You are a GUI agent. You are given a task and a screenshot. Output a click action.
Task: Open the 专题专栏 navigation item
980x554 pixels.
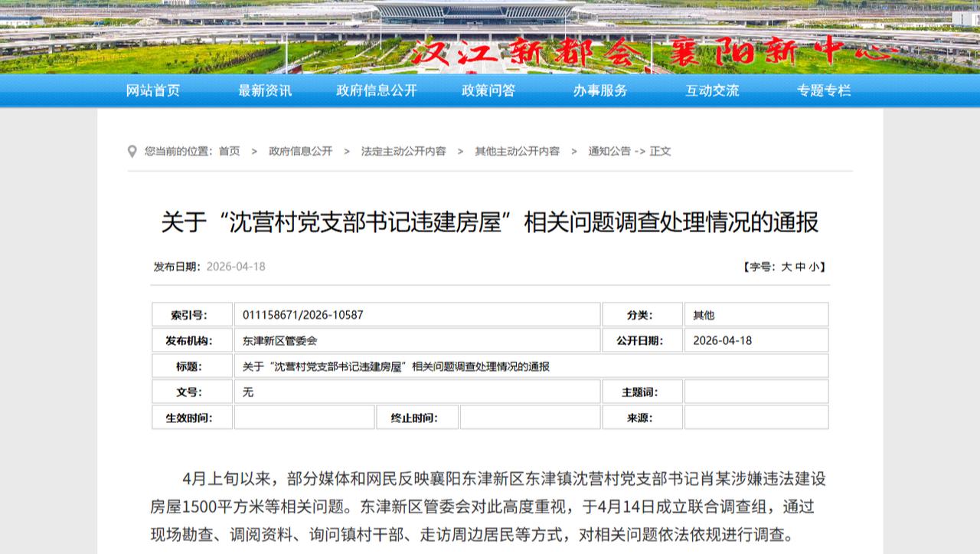[824, 90]
